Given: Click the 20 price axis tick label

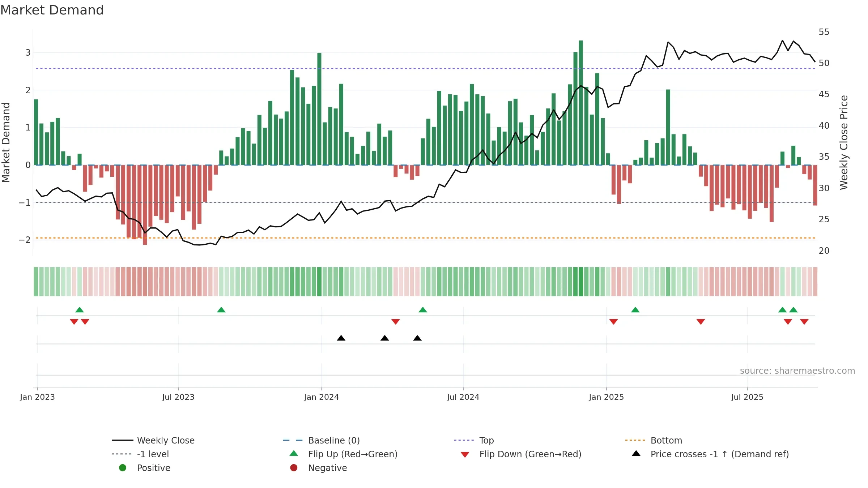Looking at the screenshot, I should 824,251.
